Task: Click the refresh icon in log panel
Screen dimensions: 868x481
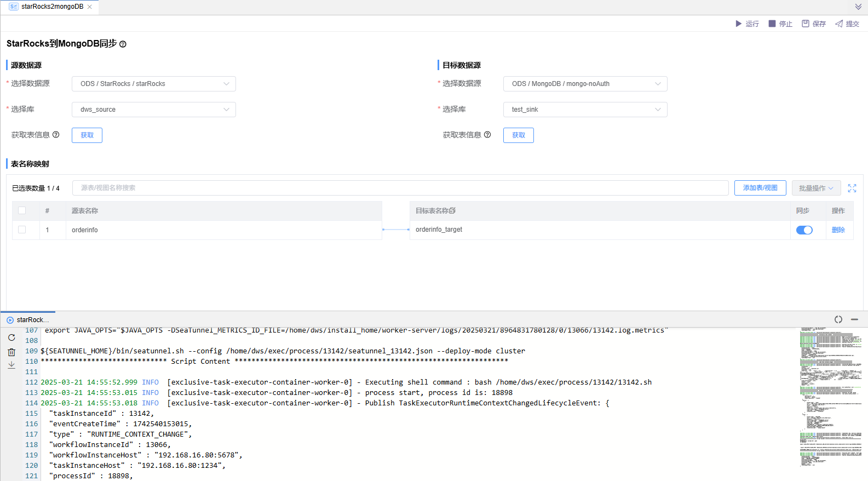Action: pos(12,337)
